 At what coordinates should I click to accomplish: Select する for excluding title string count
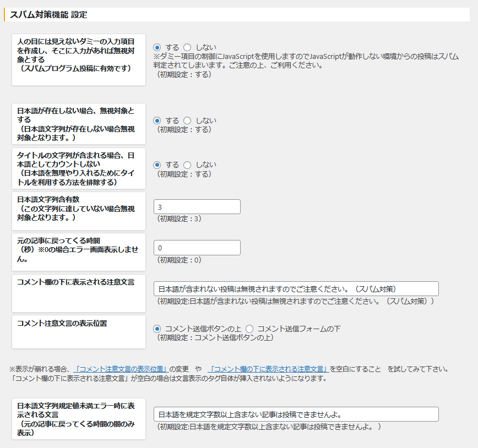[157, 165]
